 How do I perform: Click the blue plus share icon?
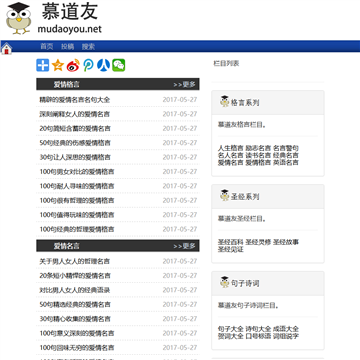click(x=43, y=65)
